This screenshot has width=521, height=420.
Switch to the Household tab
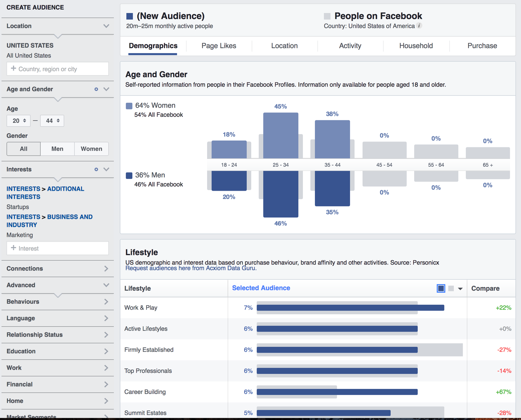416,46
